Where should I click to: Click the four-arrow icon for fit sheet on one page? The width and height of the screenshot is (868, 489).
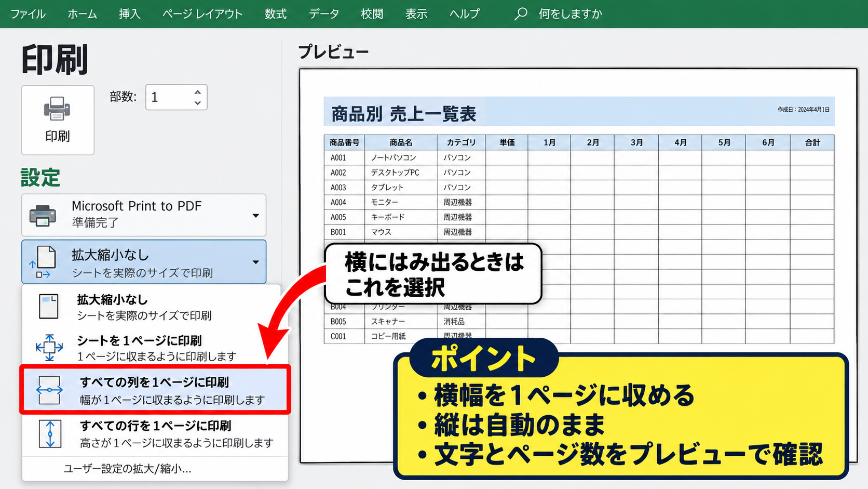pos(49,348)
